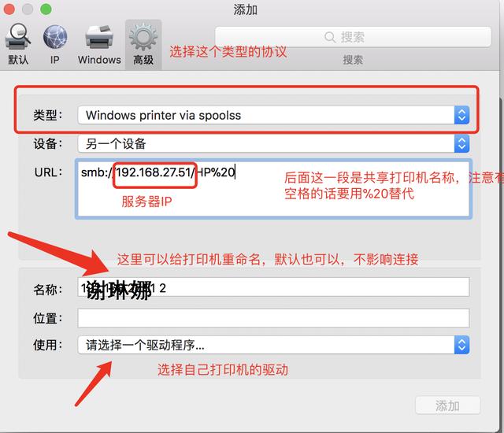The image size is (504, 433).
Task: Close the 添加 window with red button
Action: (x=9, y=9)
